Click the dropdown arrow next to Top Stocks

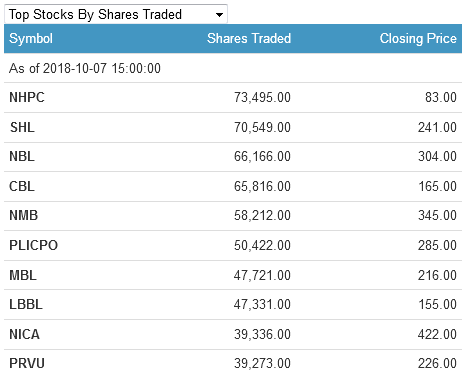point(219,15)
